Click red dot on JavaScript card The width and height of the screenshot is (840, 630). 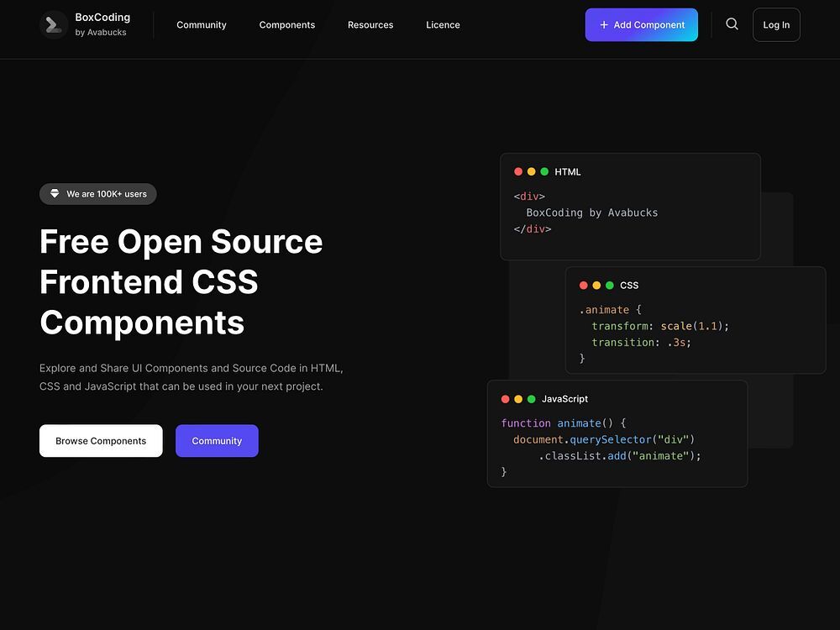[505, 399]
